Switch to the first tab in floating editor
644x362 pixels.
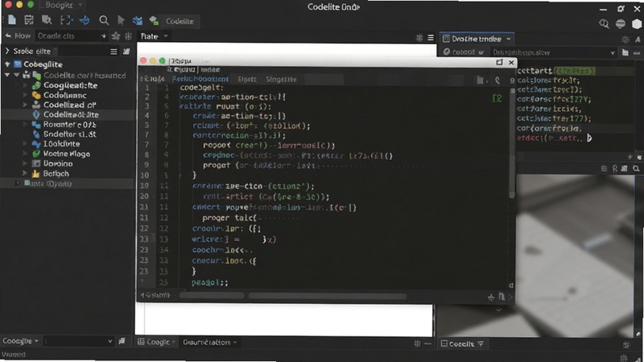pos(154,79)
